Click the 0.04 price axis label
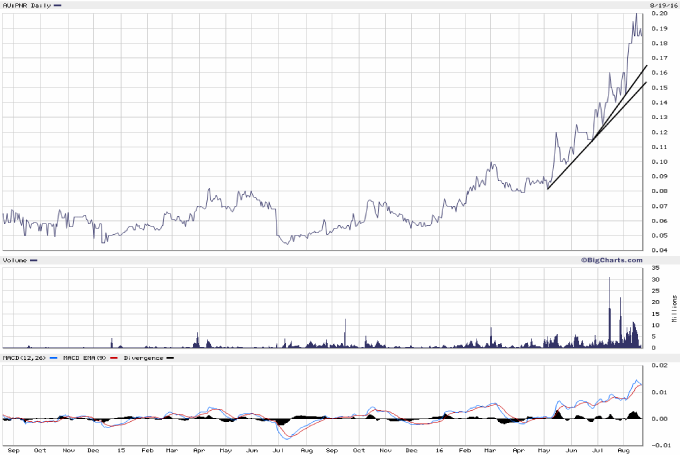680x455 pixels. point(659,250)
